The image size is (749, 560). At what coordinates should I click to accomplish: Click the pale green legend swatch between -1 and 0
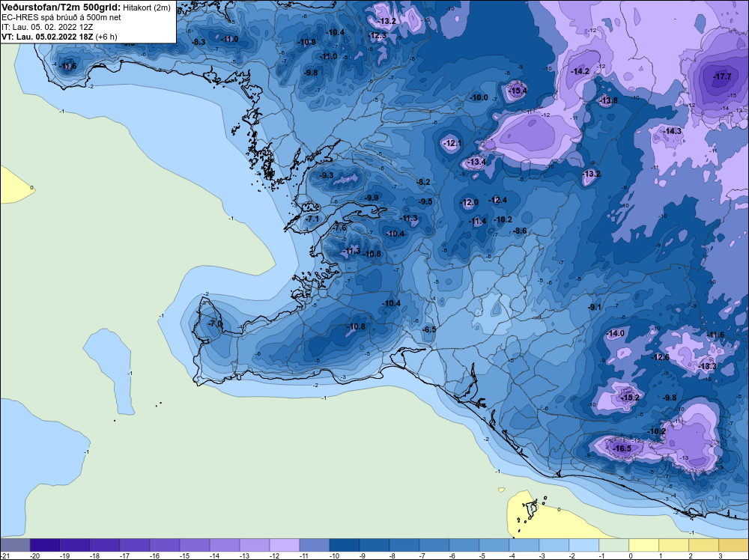point(614,545)
